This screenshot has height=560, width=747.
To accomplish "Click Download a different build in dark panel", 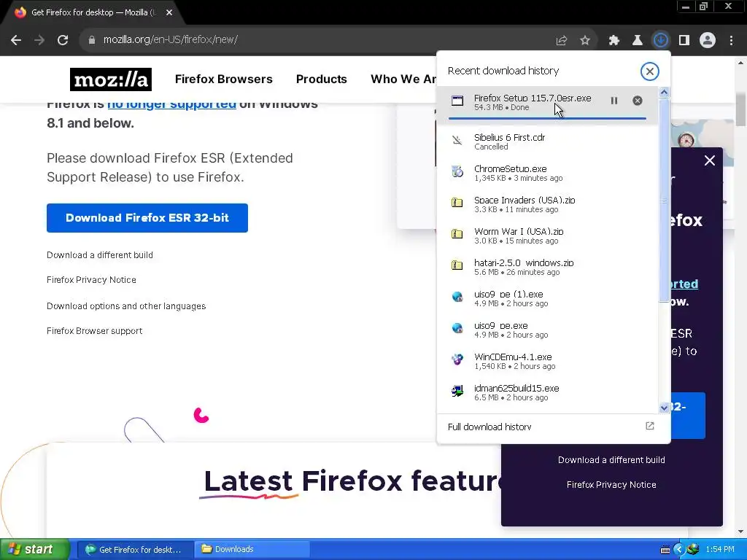I will click(611, 460).
